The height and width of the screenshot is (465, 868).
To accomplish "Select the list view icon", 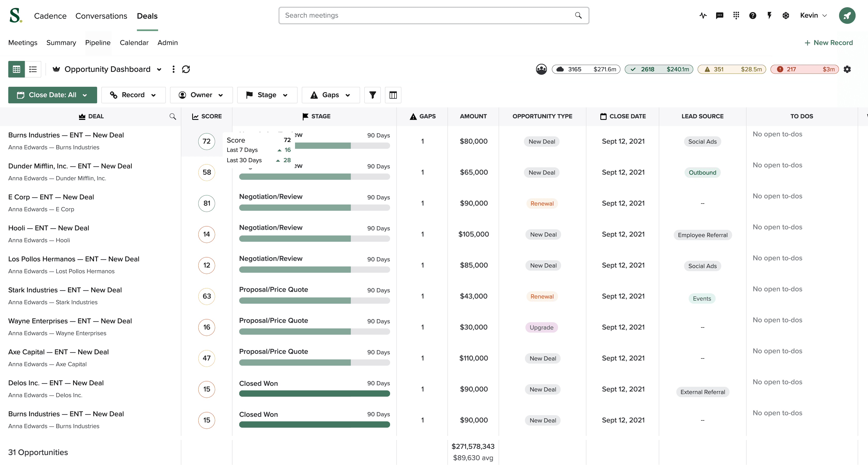I will click(33, 69).
